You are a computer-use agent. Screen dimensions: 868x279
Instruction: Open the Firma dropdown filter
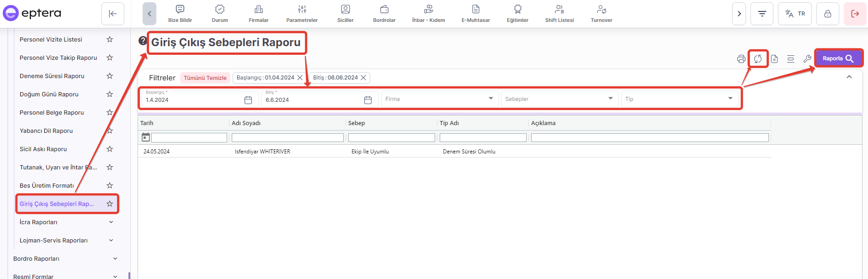tap(439, 99)
